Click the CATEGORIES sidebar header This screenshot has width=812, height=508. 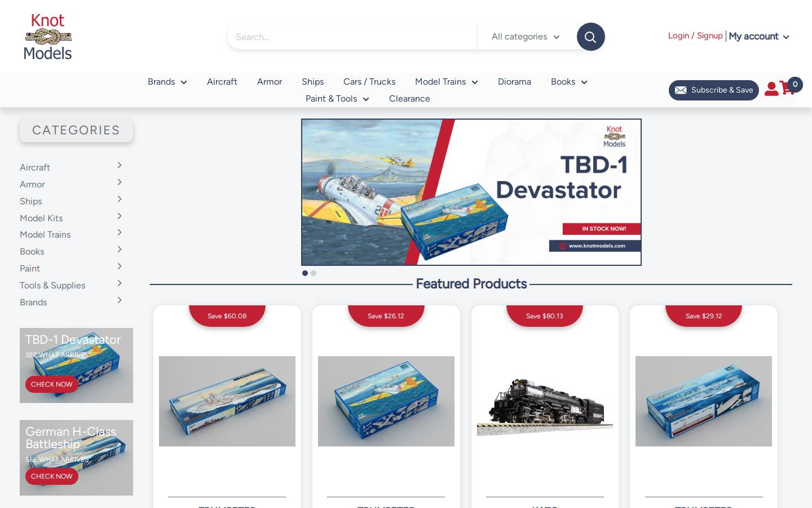tap(76, 130)
